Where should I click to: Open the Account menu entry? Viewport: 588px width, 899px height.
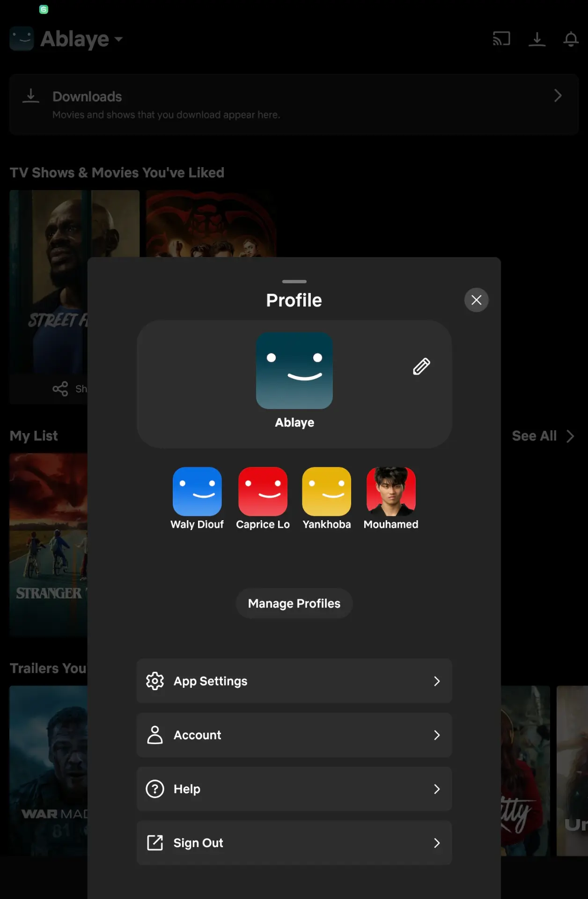(294, 735)
